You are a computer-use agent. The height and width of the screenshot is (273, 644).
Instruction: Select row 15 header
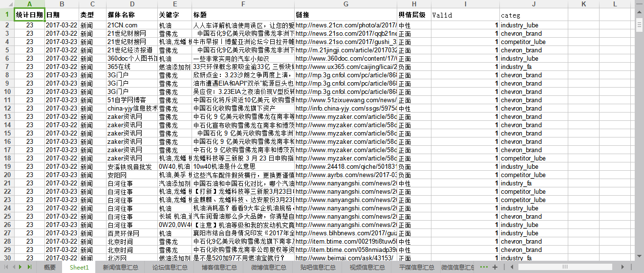click(x=7, y=133)
